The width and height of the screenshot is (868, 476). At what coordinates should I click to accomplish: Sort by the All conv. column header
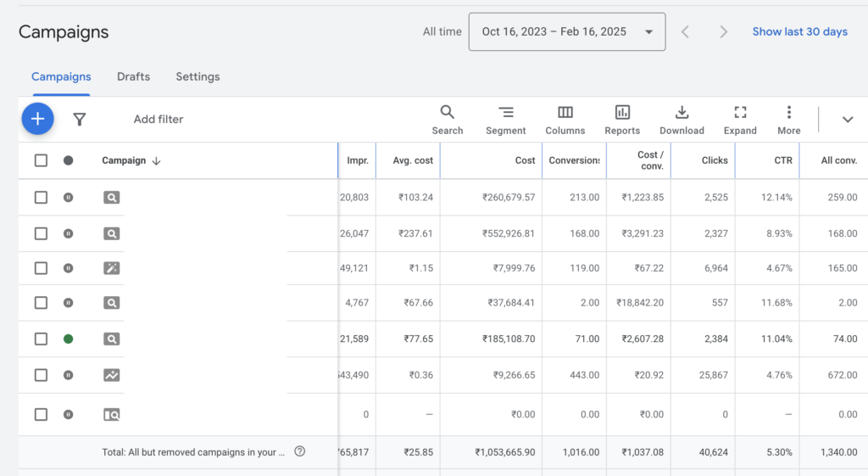(x=838, y=160)
